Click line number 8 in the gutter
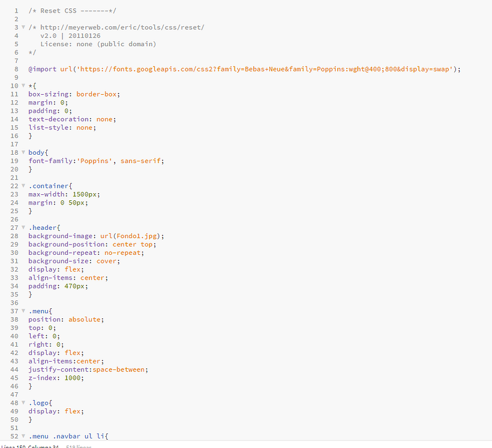Viewport: 492px width, 448px height. point(15,69)
